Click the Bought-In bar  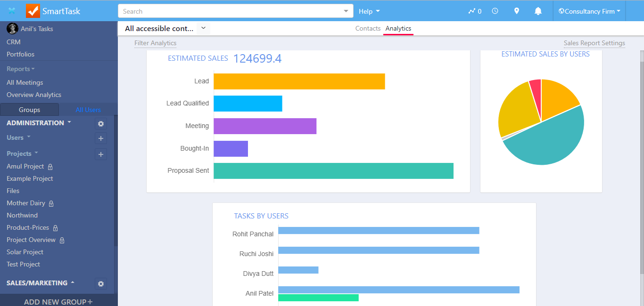(x=231, y=149)
